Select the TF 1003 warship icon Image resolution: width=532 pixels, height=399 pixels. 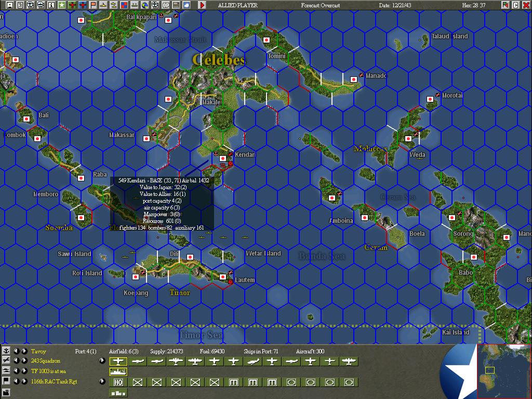[x=118, y=372]
